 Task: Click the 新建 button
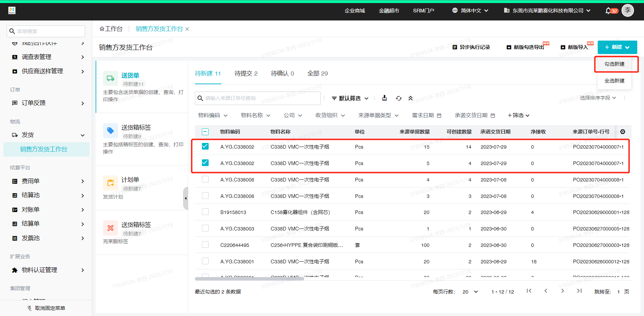[x=618, y=47]
